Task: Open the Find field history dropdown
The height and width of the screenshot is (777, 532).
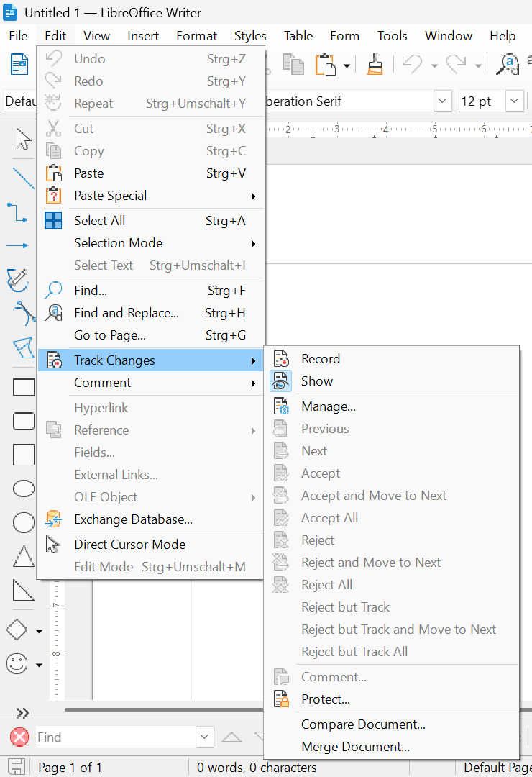Action: [x=205, y=737]
